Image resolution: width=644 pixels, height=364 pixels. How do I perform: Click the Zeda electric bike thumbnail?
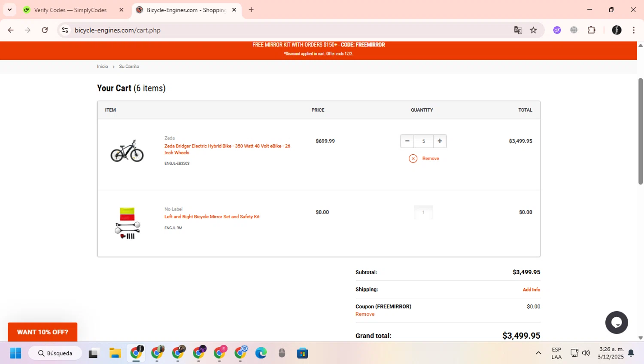pos(127,151)
